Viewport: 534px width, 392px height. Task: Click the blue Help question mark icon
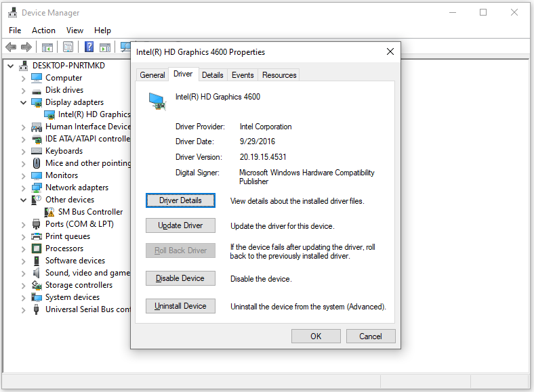(x=89, y=47)
